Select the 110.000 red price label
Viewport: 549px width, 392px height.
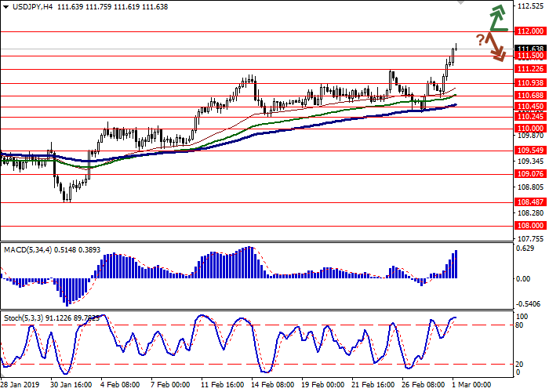tap(531, 128)
